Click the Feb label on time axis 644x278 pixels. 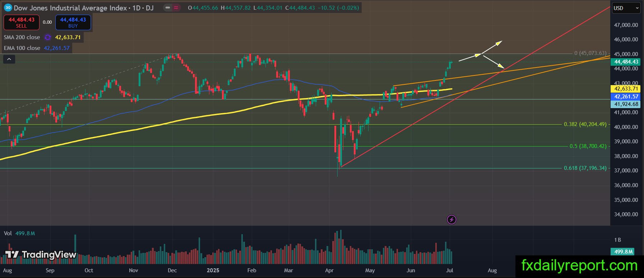pos(252,270)
